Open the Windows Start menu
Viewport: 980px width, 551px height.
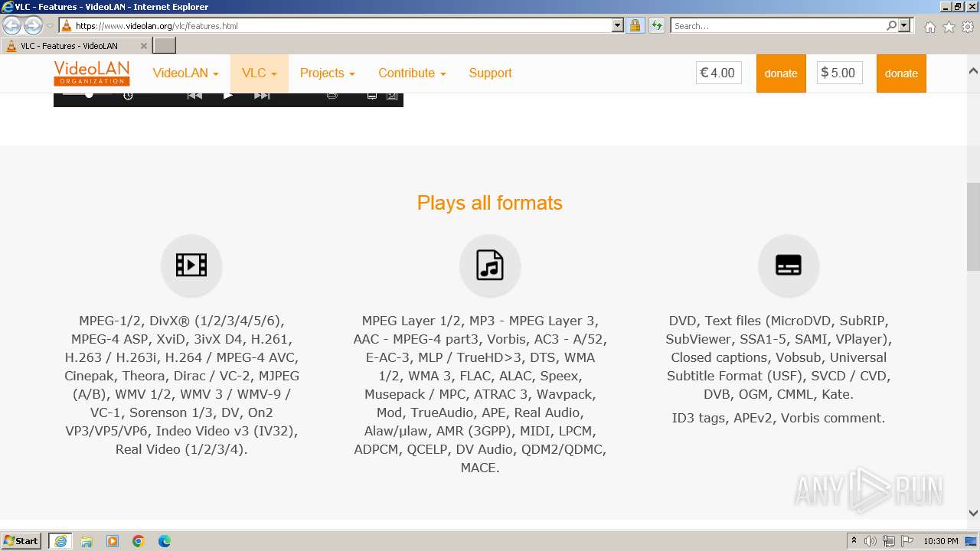[x=21, y=541]
